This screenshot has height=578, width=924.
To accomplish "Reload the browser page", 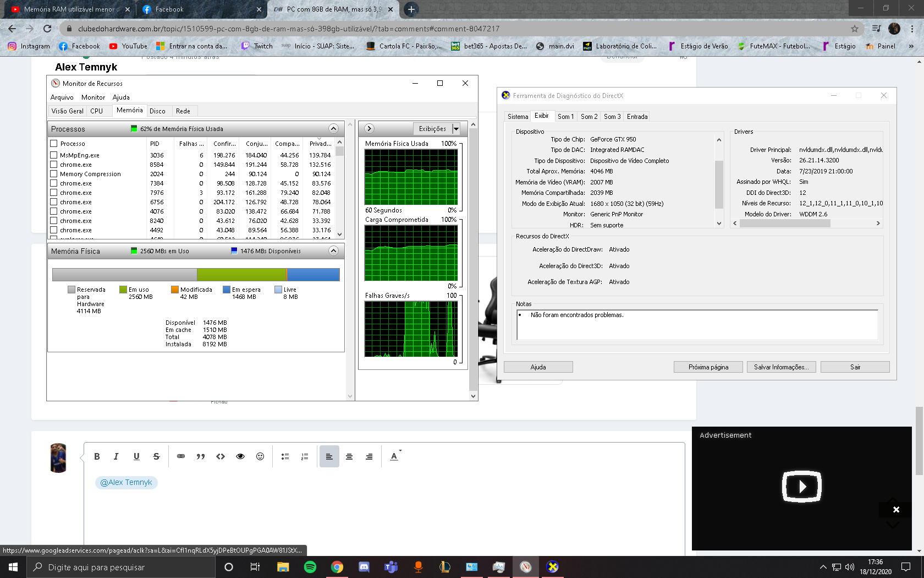I will click(x=47, y=29).
